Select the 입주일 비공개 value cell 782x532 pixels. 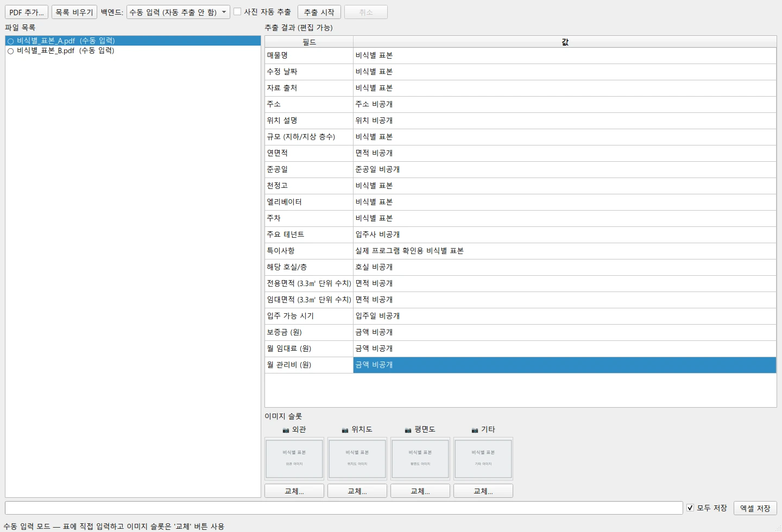coord(565,316)
